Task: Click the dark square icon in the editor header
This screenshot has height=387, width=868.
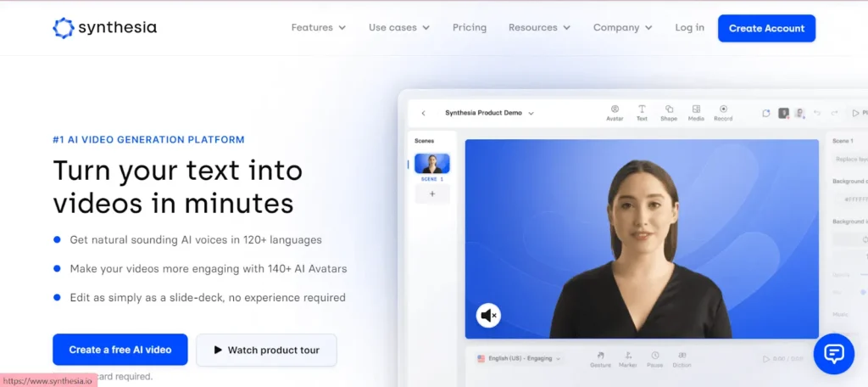Action: tap(783, 113)
